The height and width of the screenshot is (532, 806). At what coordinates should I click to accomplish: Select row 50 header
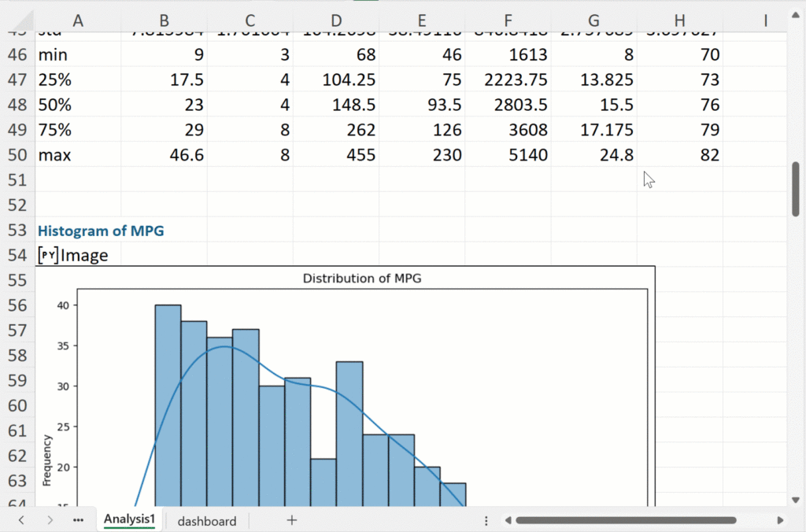pos(17,155)
